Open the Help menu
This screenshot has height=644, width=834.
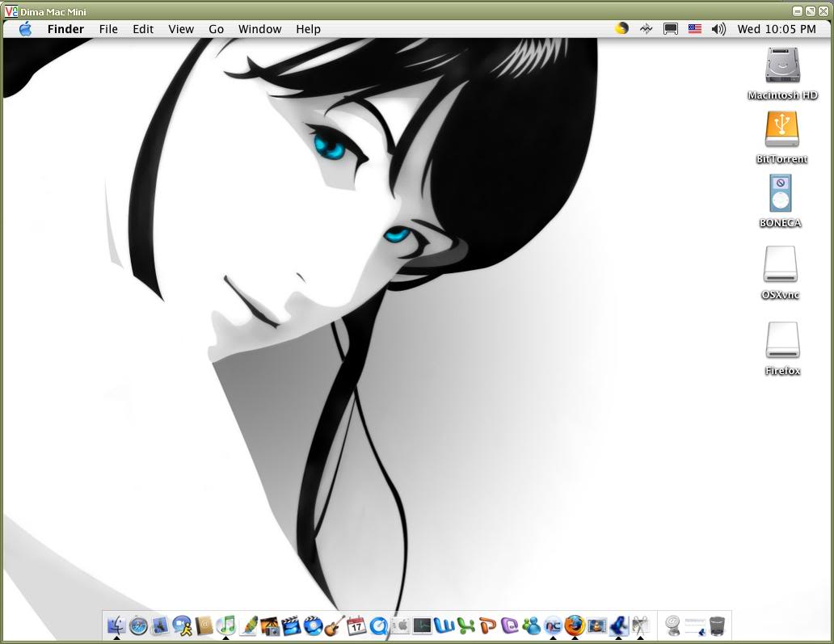308,29
